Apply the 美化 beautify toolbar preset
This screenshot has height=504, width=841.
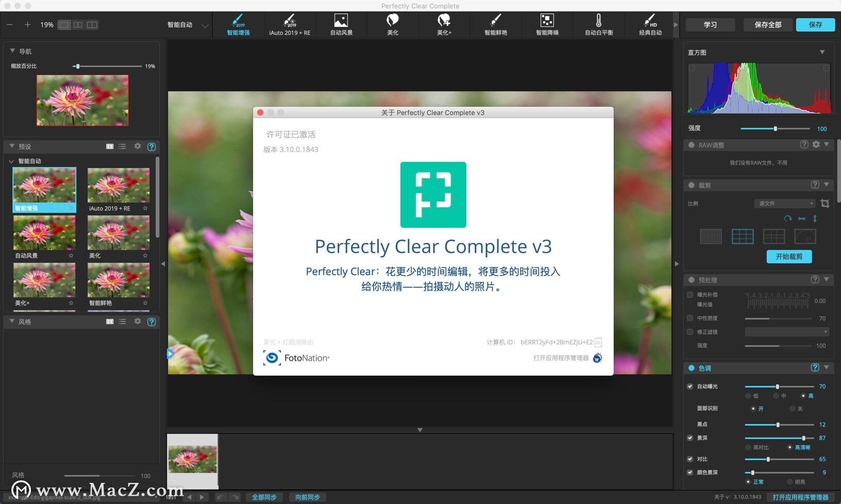click(393, 25)
